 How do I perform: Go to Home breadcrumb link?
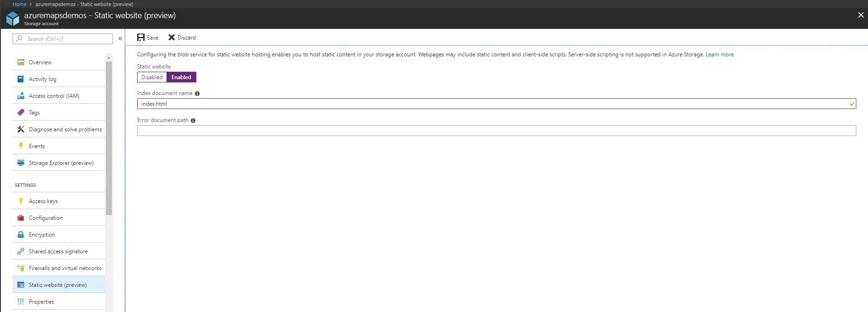pos(20,4)
